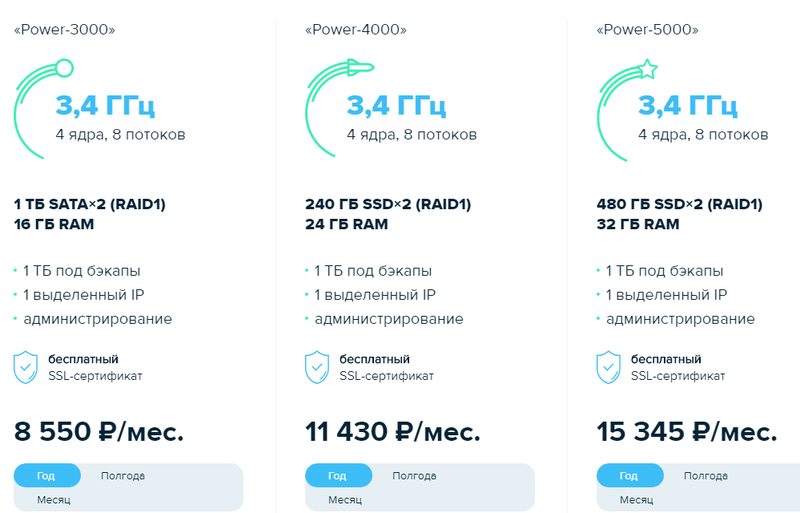The width and height of the screenshot is (800, 513).
Task: Click the Power-4000 SSL shield icon
Action: pos(318,367)
